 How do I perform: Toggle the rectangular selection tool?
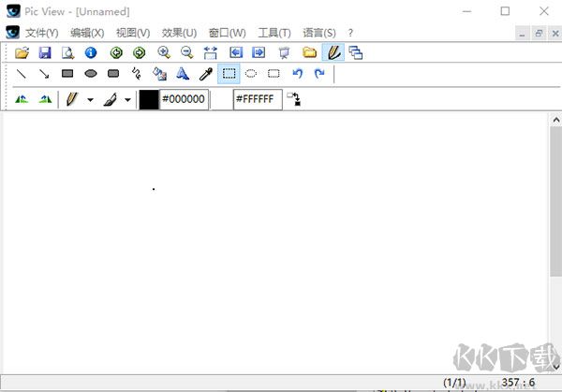pos(229,74)
